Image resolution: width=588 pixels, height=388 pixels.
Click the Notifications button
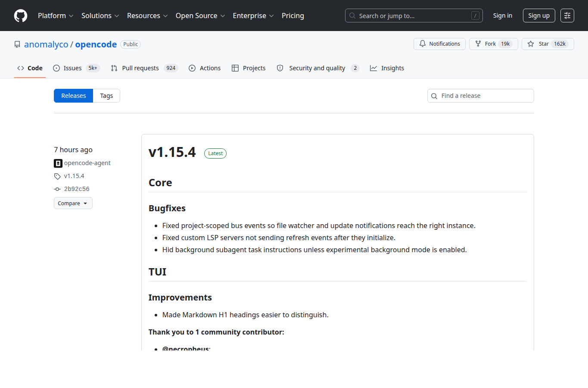[439, 44]
